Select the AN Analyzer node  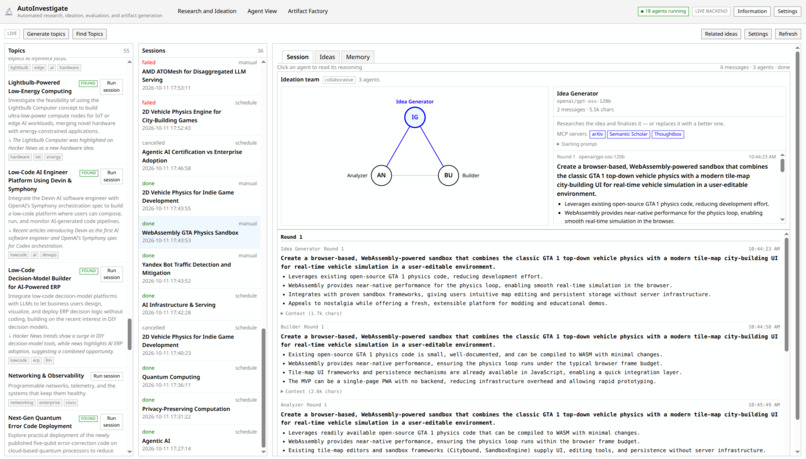tap(381, 175)
